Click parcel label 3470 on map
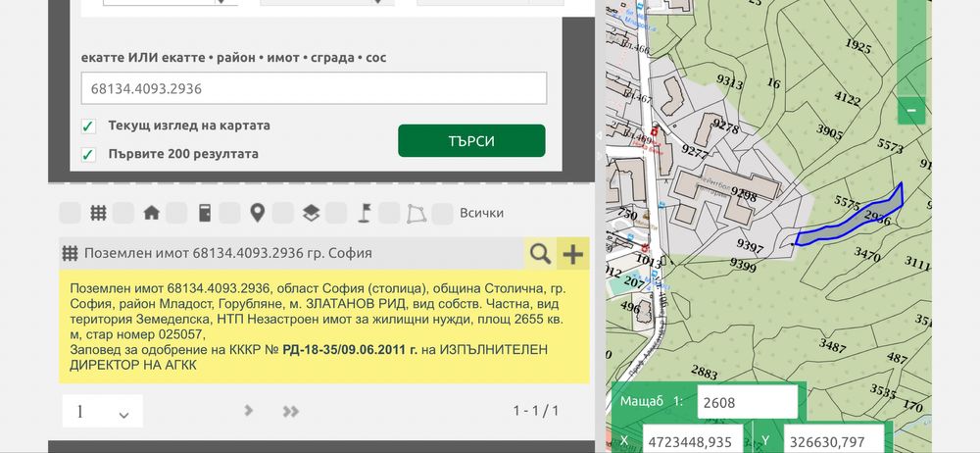Image resolution: width=980 pixels, height=453 pixels. [867, 253]
